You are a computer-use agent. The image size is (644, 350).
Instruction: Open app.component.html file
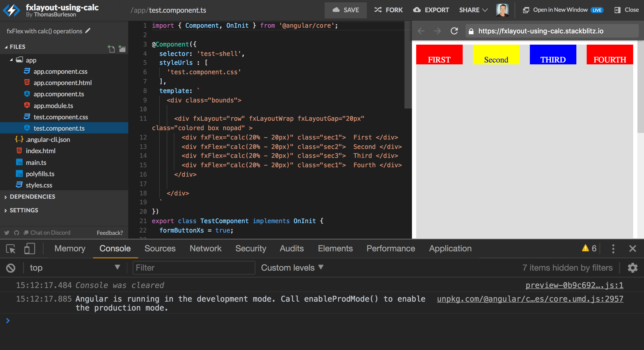62,83
